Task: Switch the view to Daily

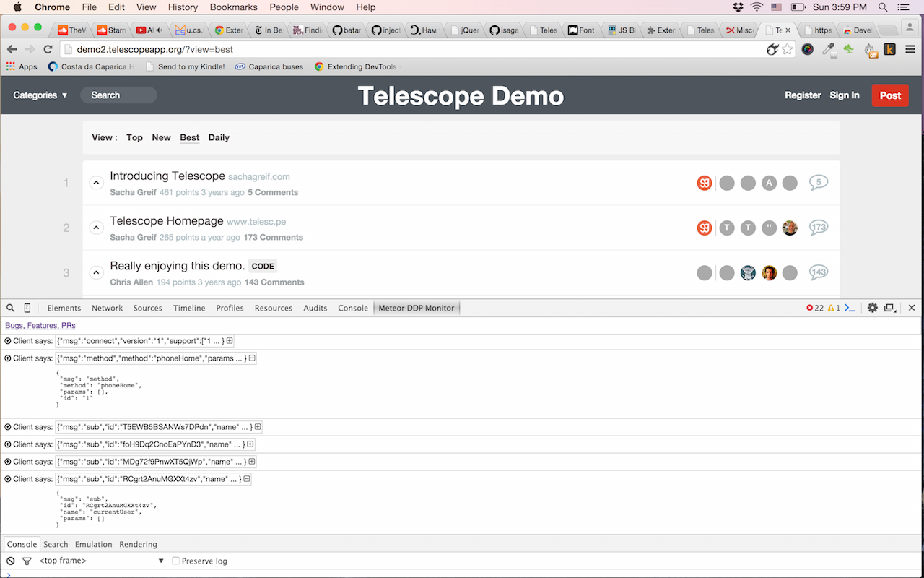Action: [x=219, y=137]
